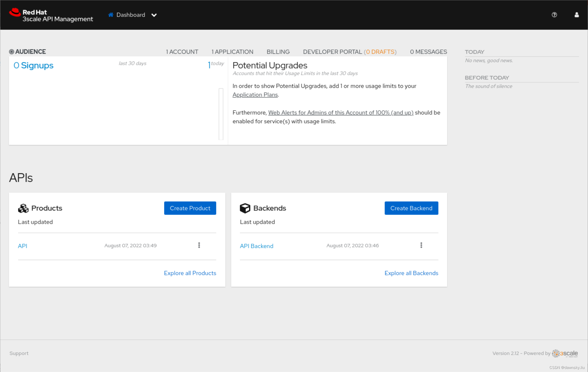Open the user account avatar menu
This screenshot has width=588, height=372.
(577, 15)
